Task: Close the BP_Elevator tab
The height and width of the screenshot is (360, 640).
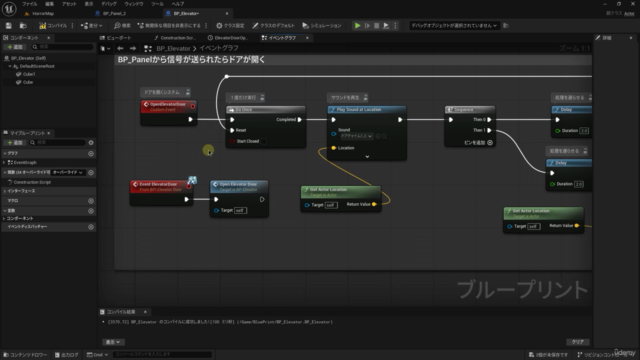Action: tap(227, 13)
